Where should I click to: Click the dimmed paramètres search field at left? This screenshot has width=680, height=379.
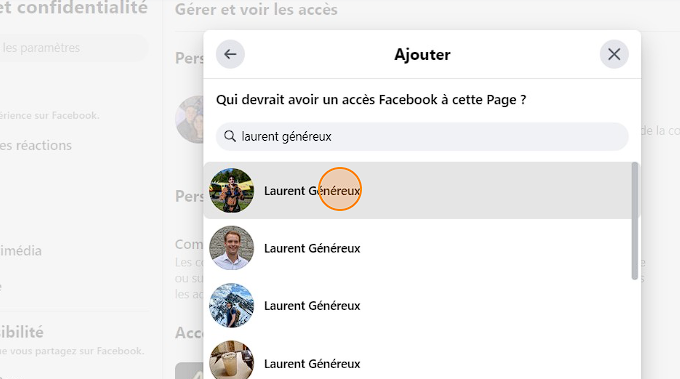pos(74,48)
